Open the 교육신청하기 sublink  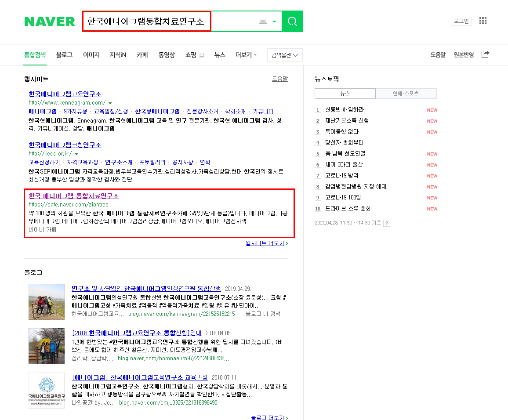point(44,162)
